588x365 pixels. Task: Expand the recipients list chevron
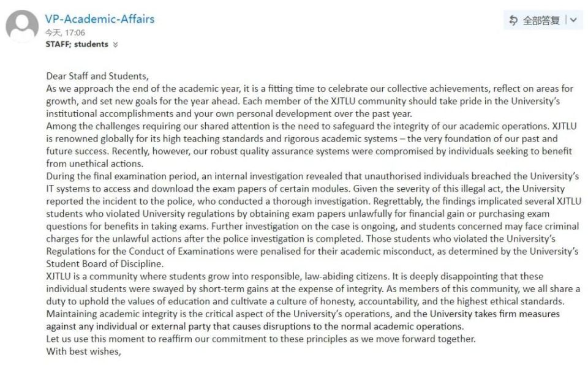click(x=116, y=45)
